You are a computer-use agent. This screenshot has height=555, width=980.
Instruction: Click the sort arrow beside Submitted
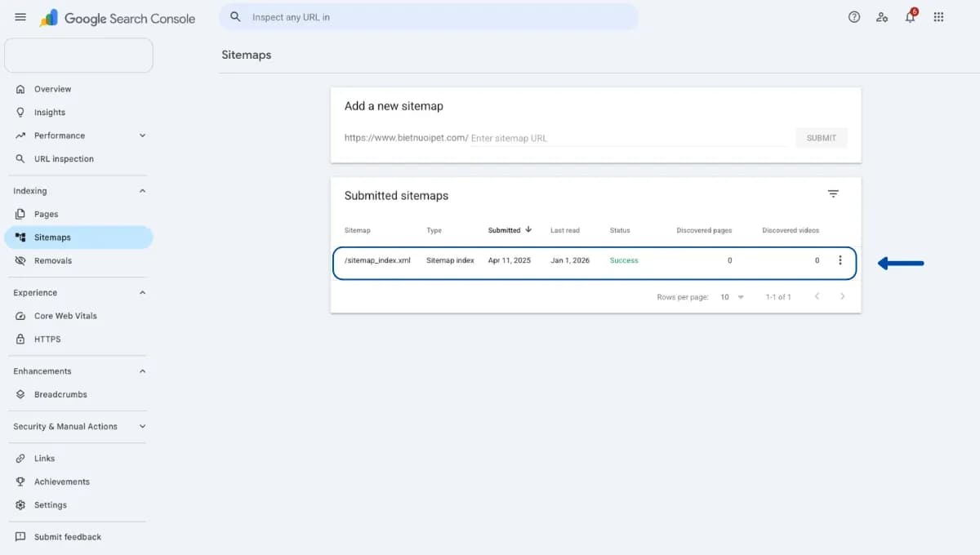[528, 229]
